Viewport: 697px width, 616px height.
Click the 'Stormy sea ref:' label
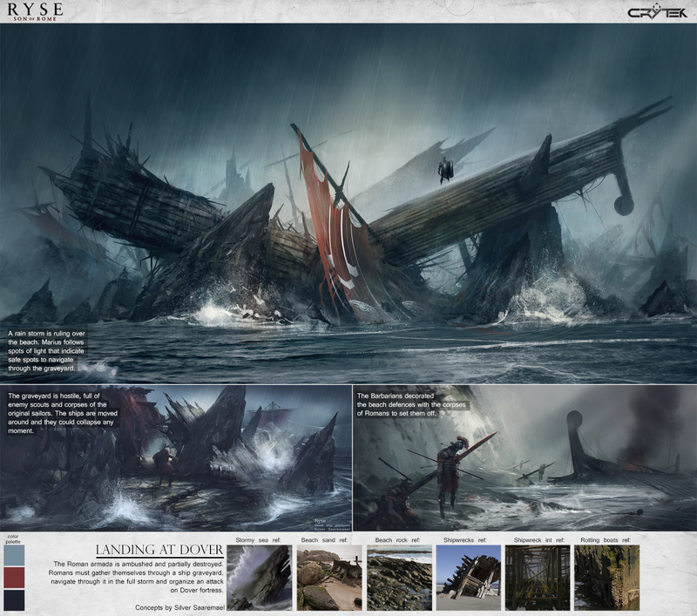pyautogui.click(x=258, y=540)
